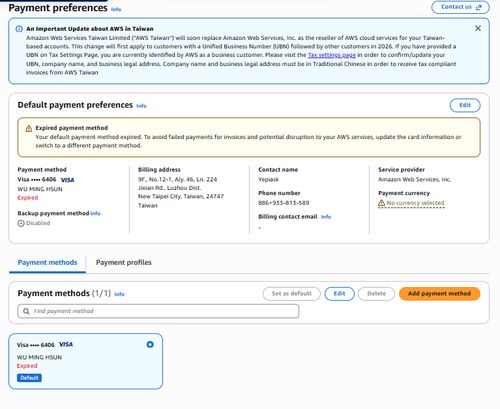The width and height of the screenshot is (500, 409).
Task: Open the Tax settings page link
Action: click(x=332, y=55)
